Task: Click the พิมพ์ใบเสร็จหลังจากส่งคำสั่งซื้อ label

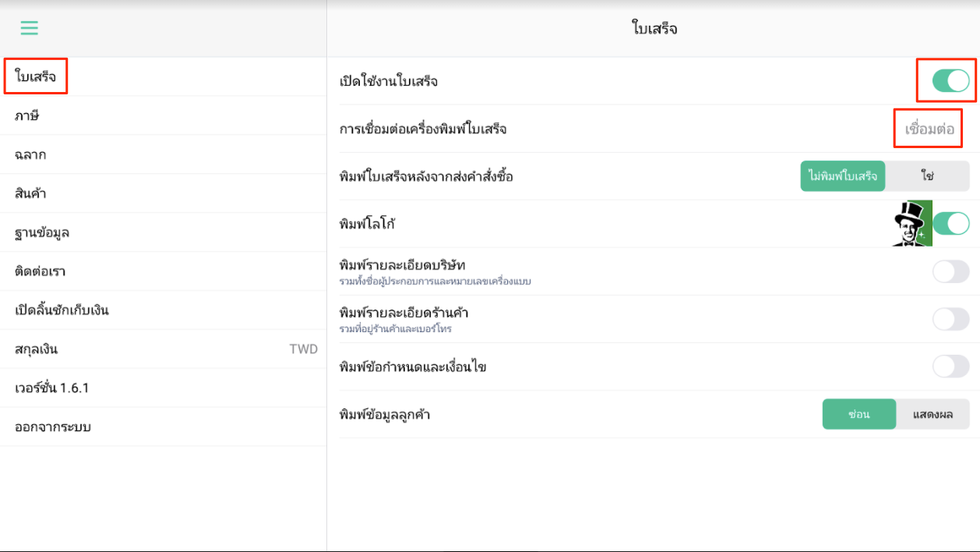Action: (x=426, y=176)
